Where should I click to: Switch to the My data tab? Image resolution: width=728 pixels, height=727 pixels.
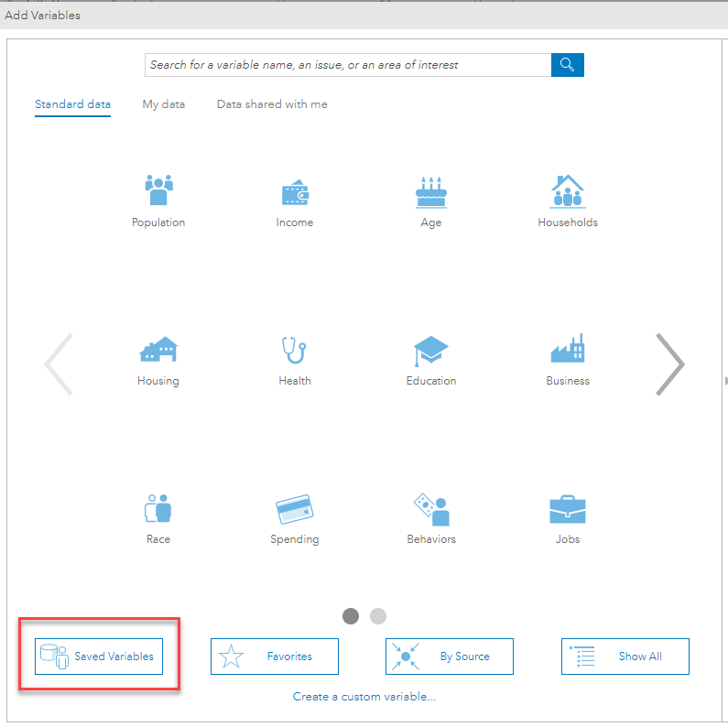coord(163,104)
